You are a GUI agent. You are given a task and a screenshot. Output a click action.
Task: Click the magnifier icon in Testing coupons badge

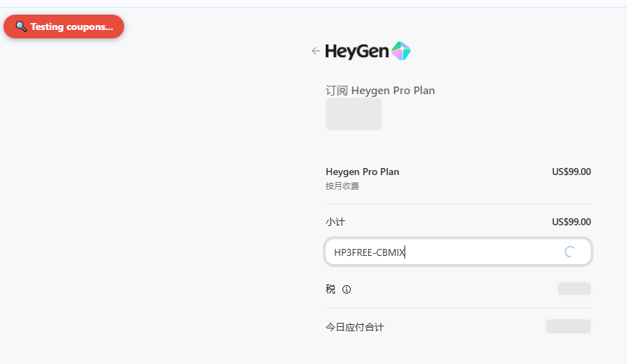tap(21, 26)
